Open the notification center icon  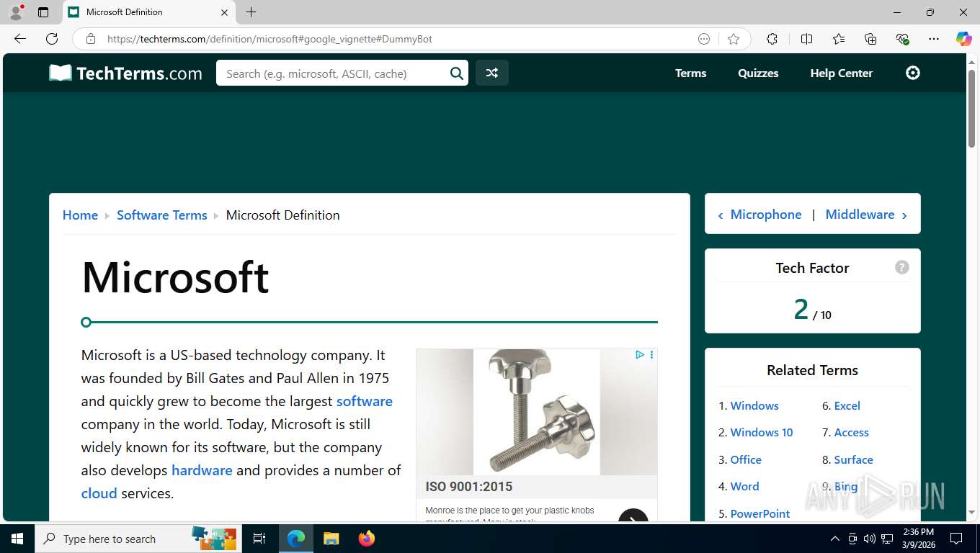[956, 539]
